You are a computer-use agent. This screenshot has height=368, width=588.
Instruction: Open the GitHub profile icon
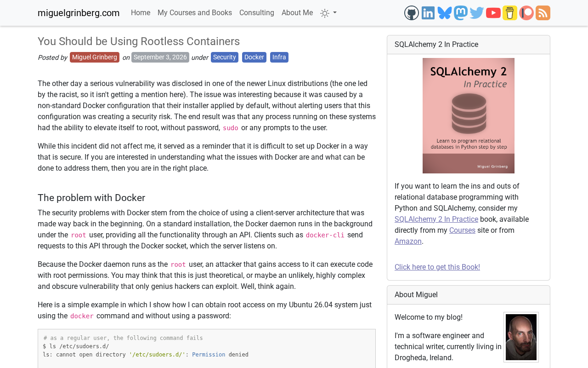pos(412,13)
